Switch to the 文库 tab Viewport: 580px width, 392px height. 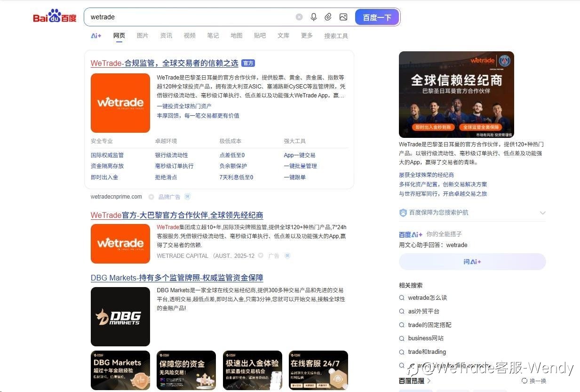(283, 36)
